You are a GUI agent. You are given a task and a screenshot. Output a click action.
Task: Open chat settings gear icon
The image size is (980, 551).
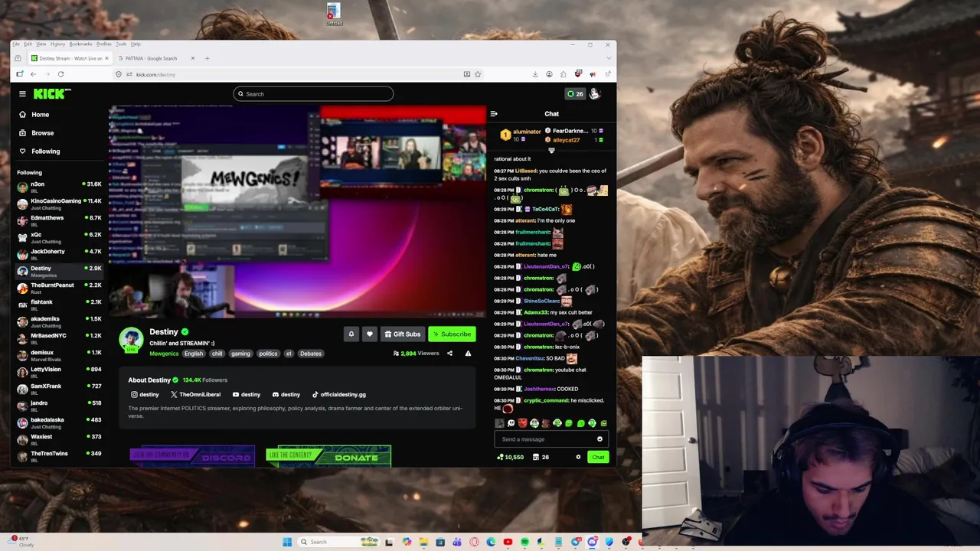pyautogui.click(x=578, y=457)
